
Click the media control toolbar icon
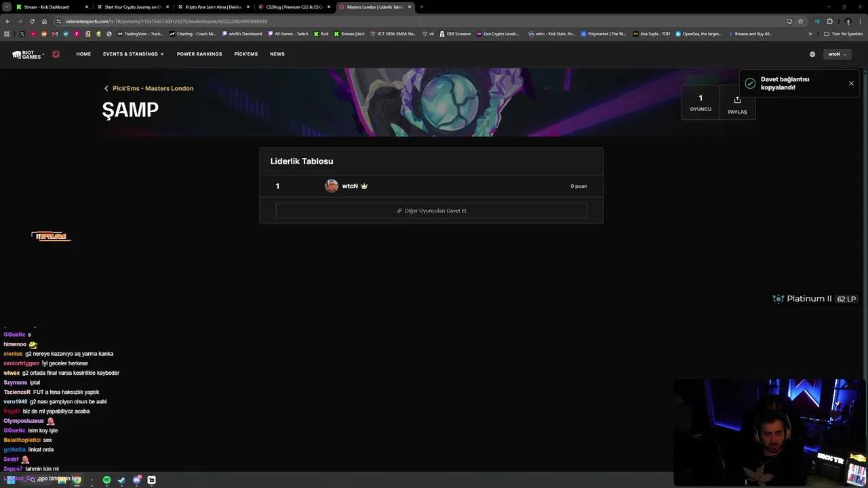(x=817, y=21)
